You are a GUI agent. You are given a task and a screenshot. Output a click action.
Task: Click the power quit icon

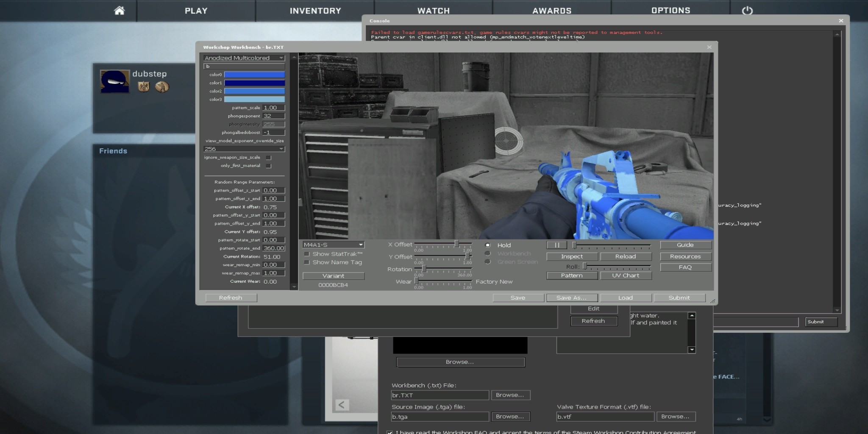[x=747, y=11]
